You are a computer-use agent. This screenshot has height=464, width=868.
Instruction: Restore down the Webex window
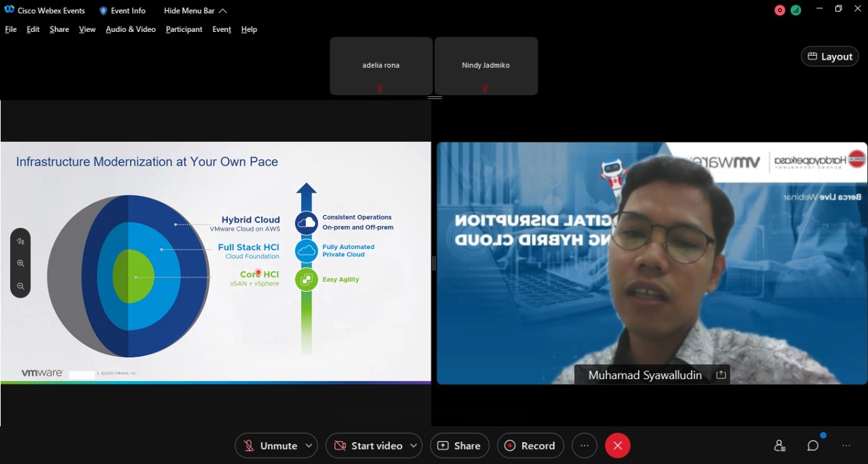pos(839,9)
